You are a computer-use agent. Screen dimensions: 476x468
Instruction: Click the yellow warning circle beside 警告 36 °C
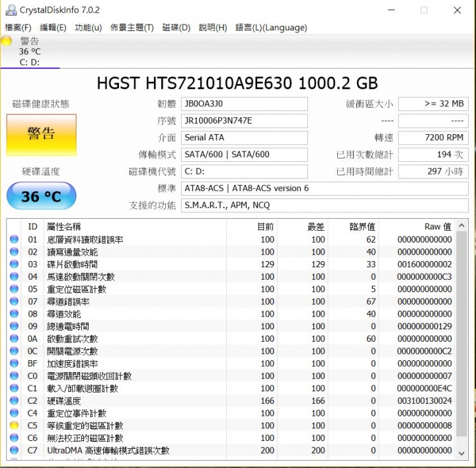6,41
